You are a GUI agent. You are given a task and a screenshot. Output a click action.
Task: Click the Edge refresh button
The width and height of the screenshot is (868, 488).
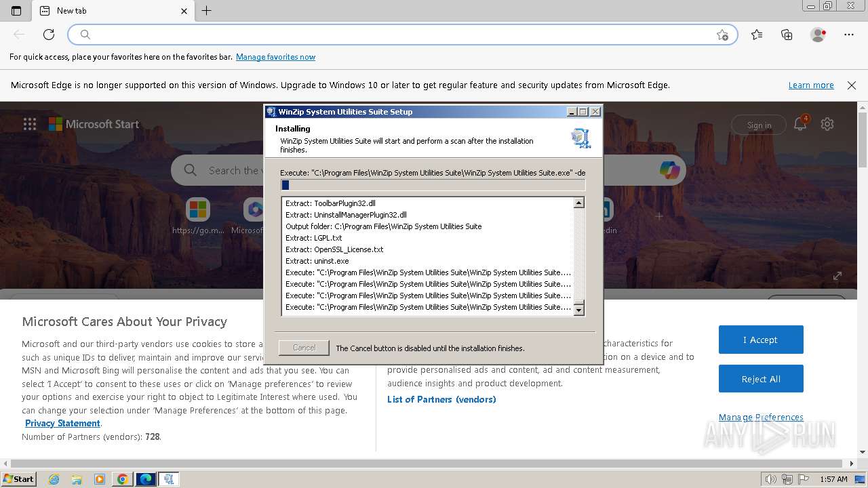pos(49,35)
